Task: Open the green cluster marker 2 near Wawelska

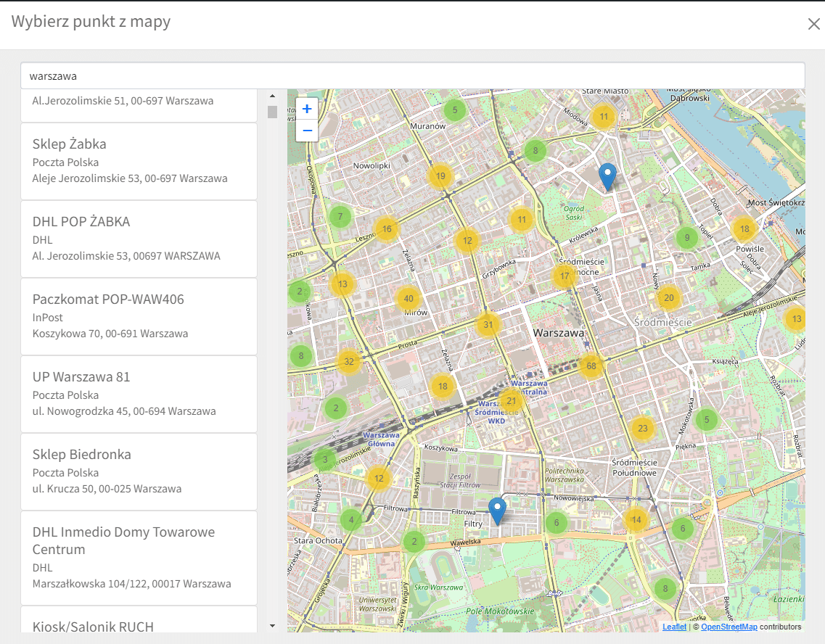Action: (414, 541)
